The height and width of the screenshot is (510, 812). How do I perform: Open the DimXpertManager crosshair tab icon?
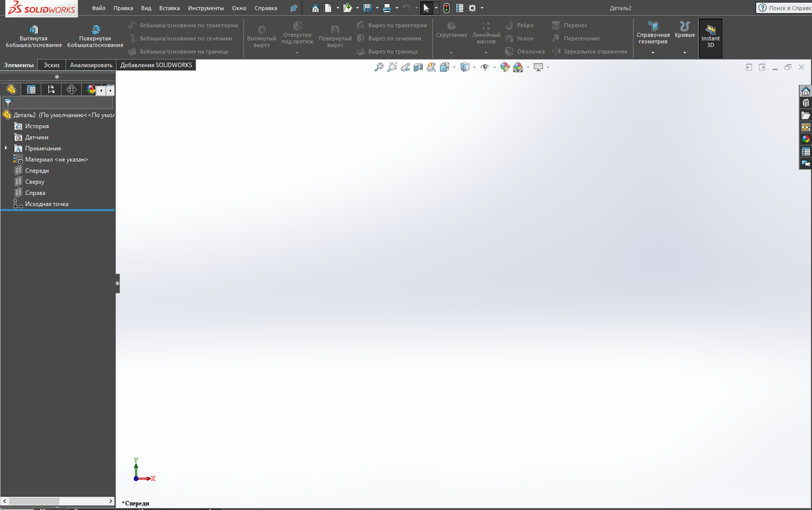[x=71, y=89]
